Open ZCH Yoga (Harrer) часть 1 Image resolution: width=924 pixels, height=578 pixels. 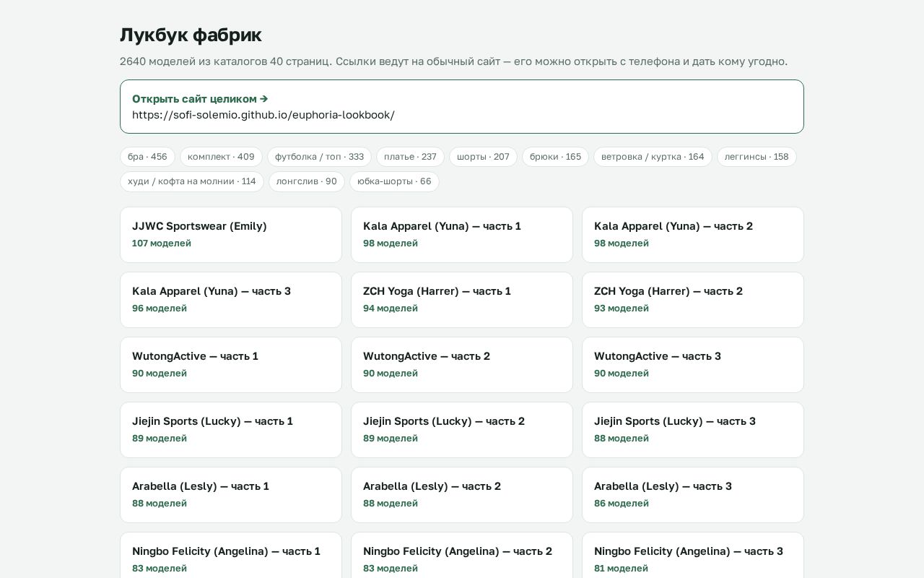pos(462,300)
